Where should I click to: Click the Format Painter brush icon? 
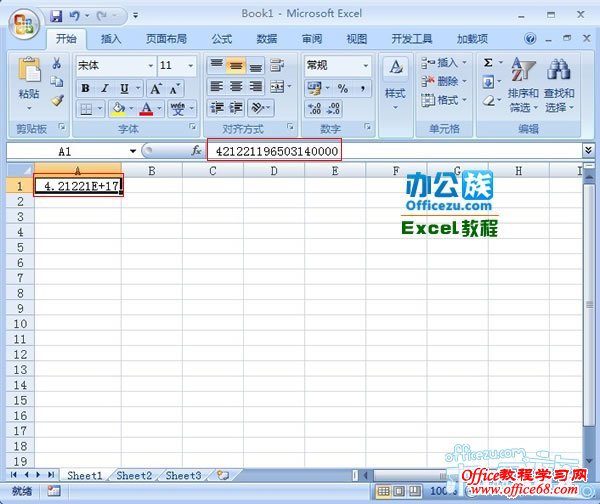click(57, 101)
